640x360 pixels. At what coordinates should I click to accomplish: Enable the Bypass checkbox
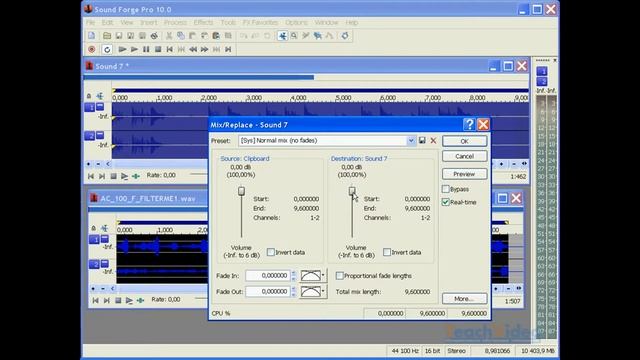(446, 189)
